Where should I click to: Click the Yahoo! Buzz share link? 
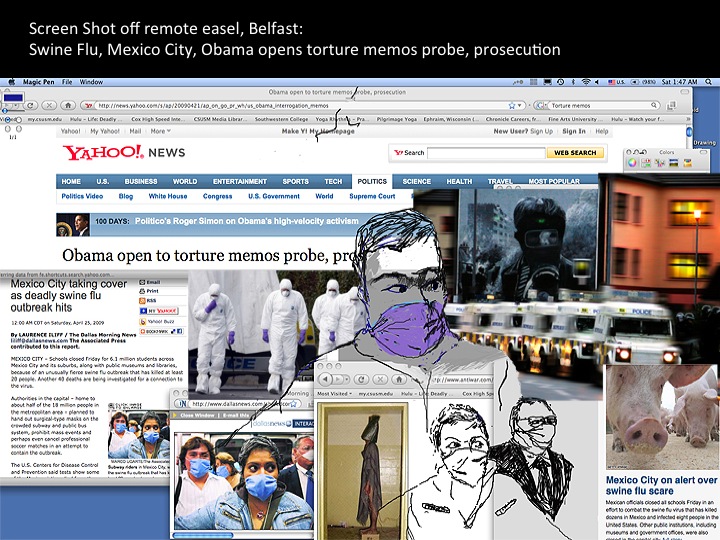157,321
